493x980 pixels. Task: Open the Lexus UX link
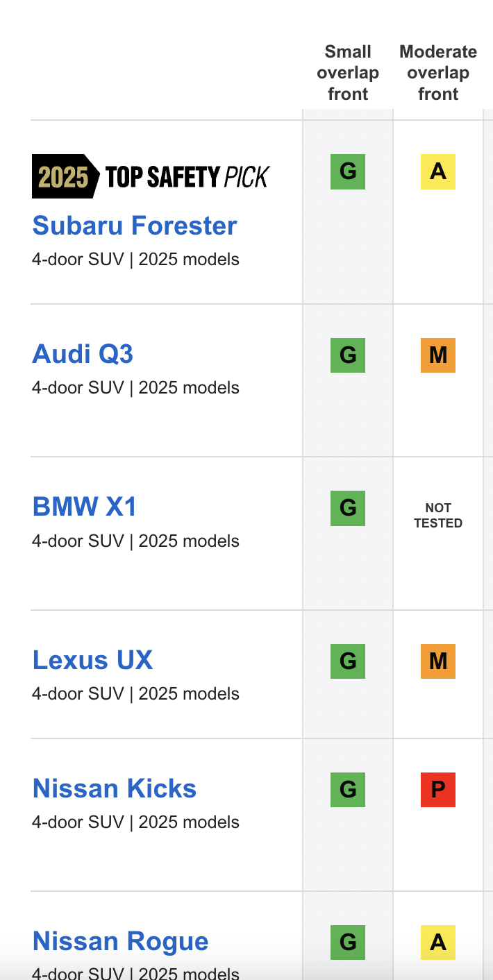tap(92, 659)
